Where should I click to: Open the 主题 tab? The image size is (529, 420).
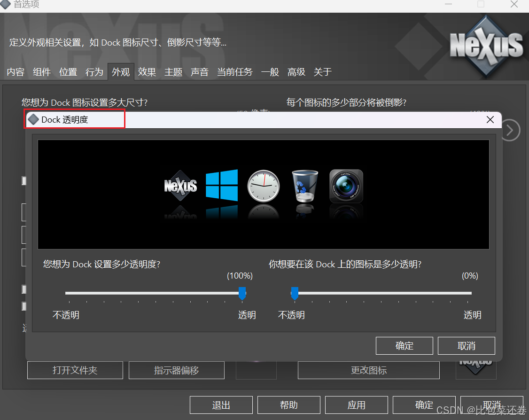(x=173, y=72)
